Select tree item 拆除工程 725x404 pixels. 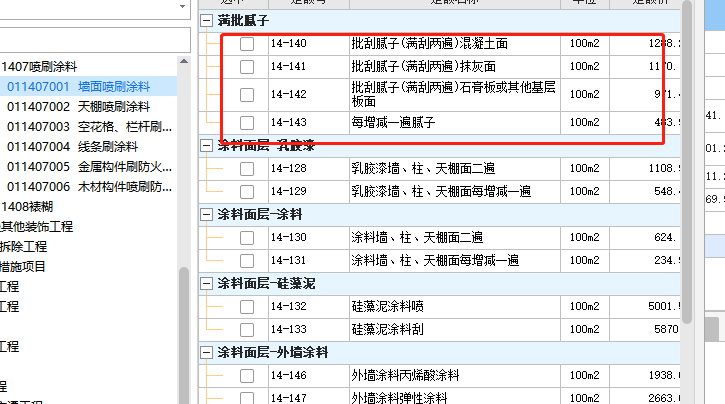pos(24,246)
